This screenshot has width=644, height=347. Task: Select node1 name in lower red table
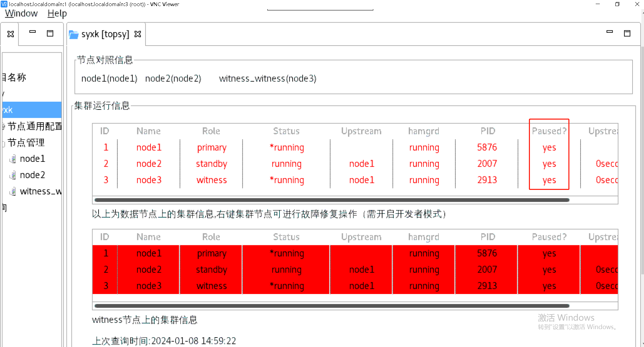coord(149,253)
